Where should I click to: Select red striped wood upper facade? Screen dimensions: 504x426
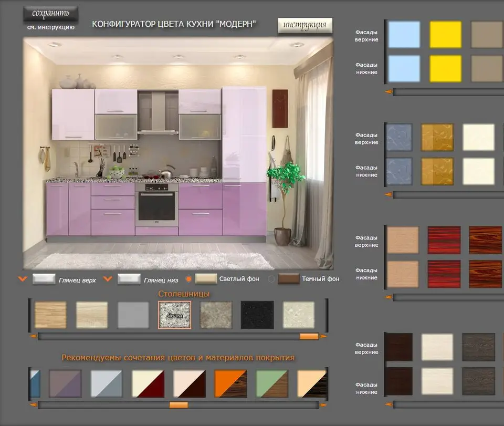click(x=444, y=240)
